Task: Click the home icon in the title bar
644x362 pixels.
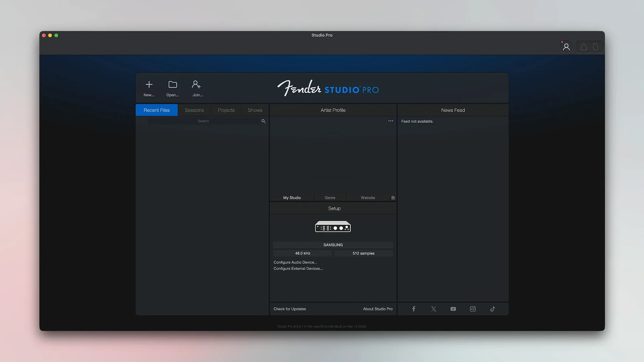Action: click(583, 47)
